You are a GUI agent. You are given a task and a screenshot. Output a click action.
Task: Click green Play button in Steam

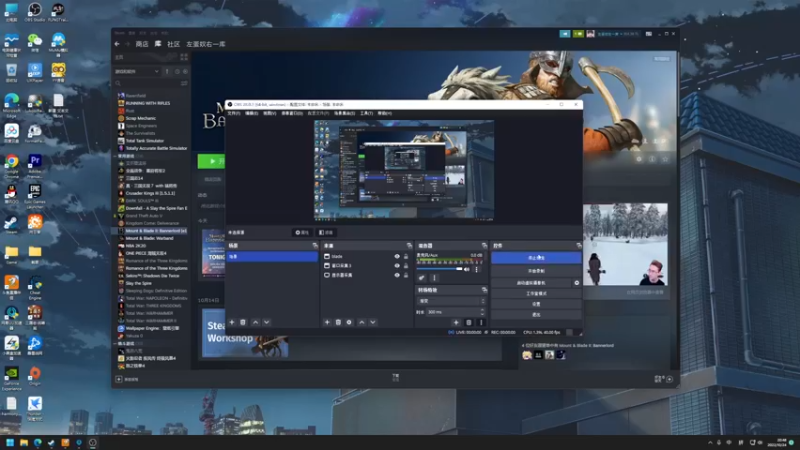(x=211, y=161)
